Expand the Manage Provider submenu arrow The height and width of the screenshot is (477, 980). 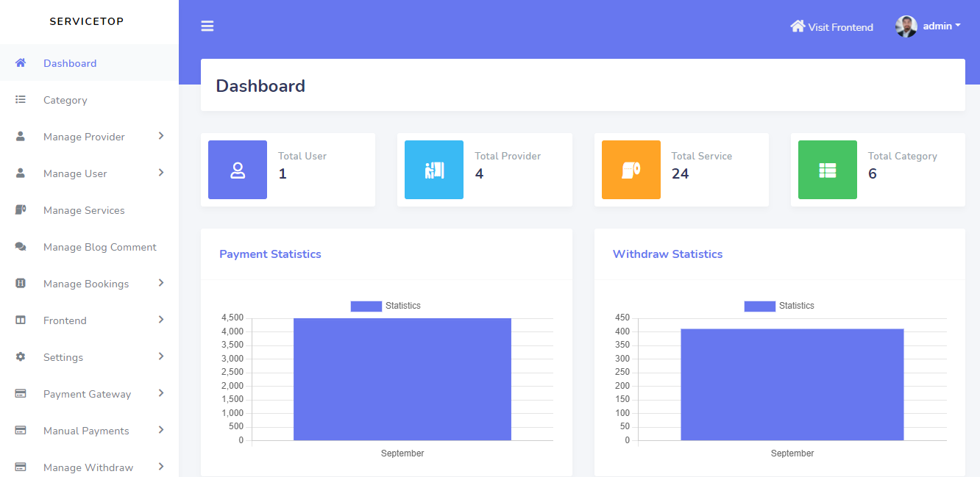click(x=160, y=136)
